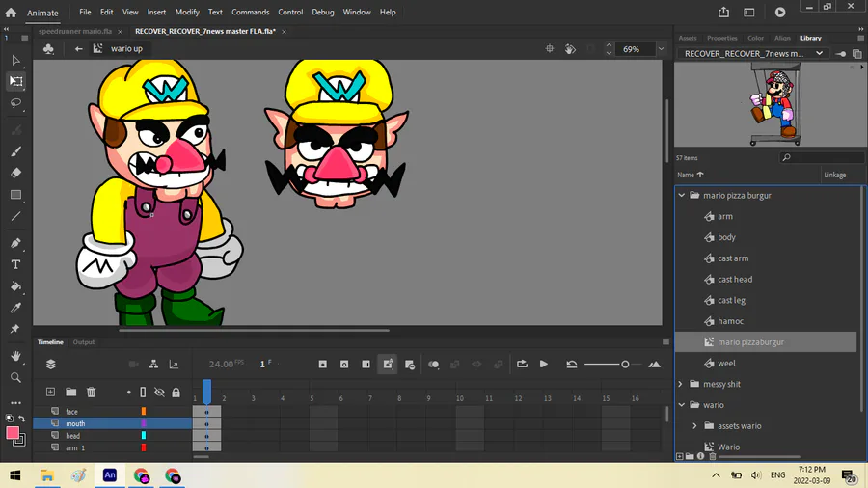The width and height of the screenshot is (868, 488).
Task: Toggle hide all layers eye icon
Action: (x=159, y=392)
